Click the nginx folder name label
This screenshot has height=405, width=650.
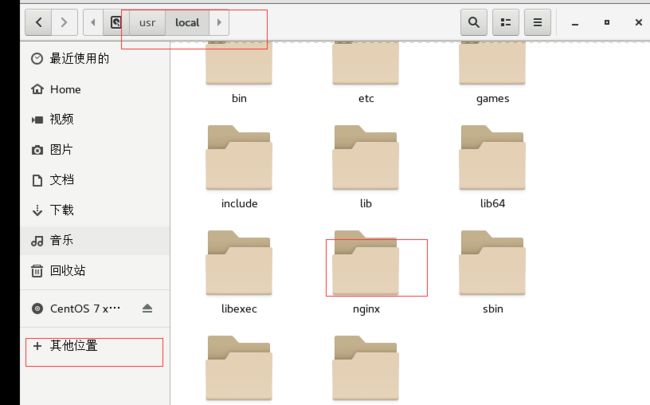tap(366, 309)
